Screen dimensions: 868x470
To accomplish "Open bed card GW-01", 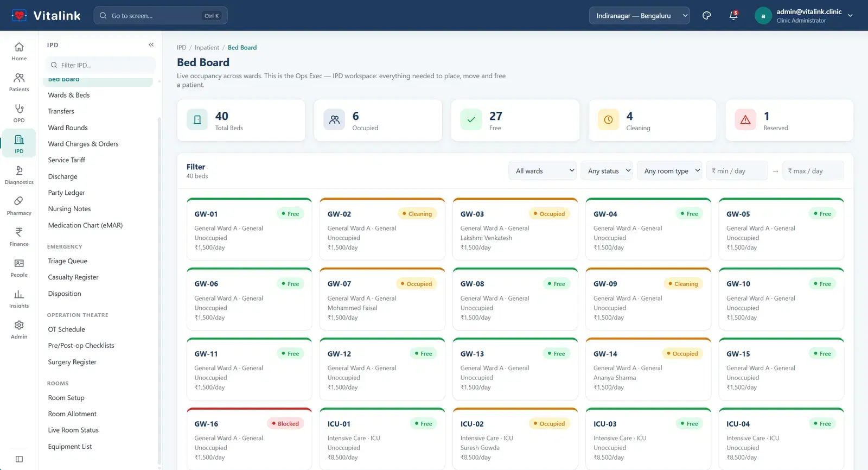I will point(249,229).
